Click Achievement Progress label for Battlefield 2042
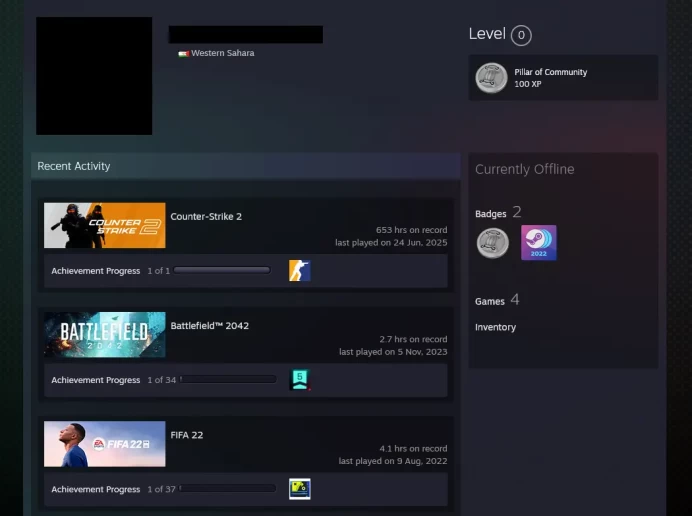The image size is (692, 516). pyautogui.click(x=95, y=380)
